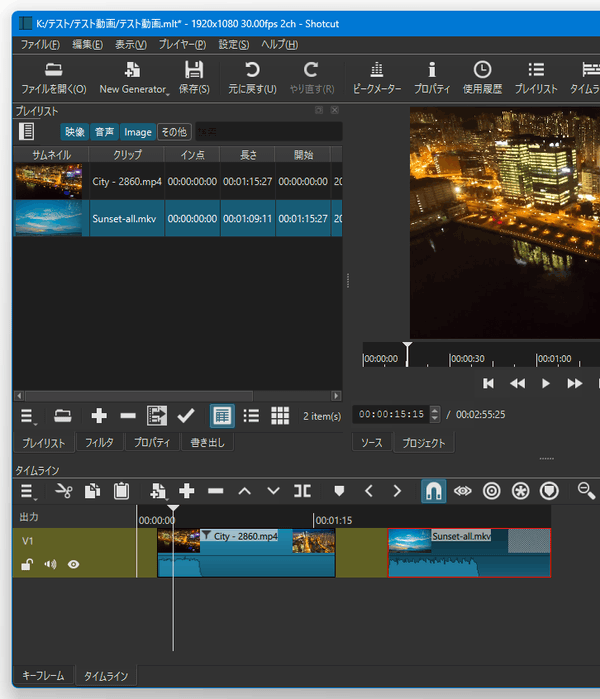
Task: Toggle the 音声 audio filter in playlist
Action: tap(104, 132)
